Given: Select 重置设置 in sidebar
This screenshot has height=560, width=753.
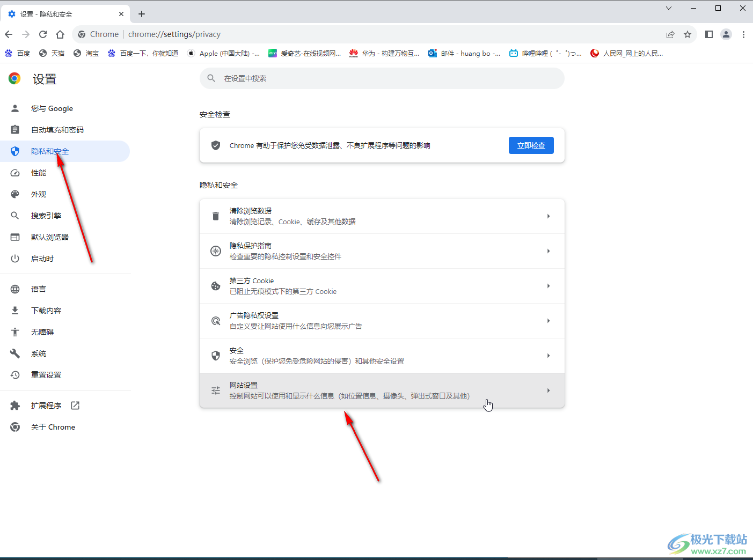Looking at the screenshot, I should 65,375.
